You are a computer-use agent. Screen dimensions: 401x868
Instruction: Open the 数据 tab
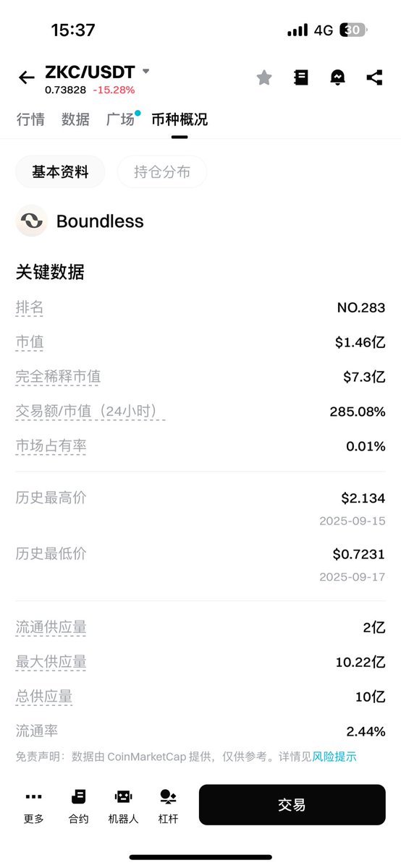(x=75, y=119)
